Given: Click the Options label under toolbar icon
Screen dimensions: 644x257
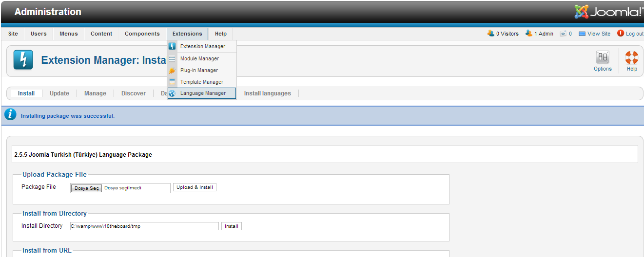Looking at the screenshot, I should pos(603,69).
